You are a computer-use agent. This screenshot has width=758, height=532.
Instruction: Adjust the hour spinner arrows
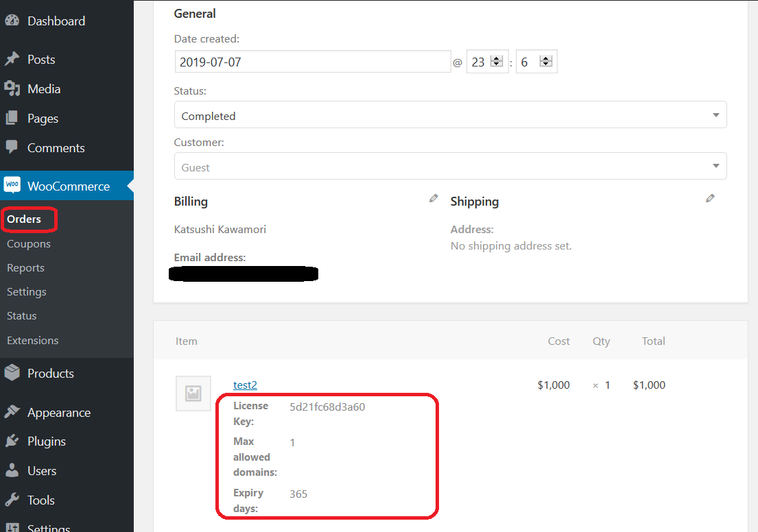pos(497,62)
